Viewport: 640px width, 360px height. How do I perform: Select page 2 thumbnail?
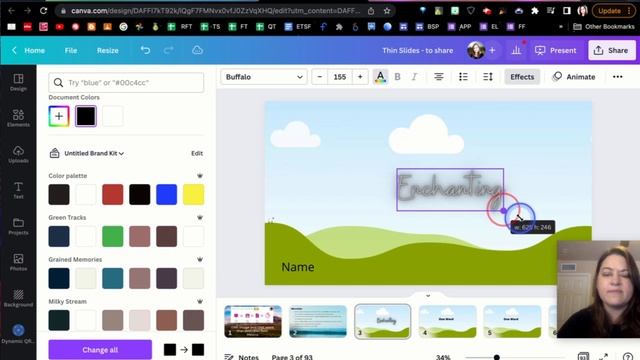coord(318,321)
